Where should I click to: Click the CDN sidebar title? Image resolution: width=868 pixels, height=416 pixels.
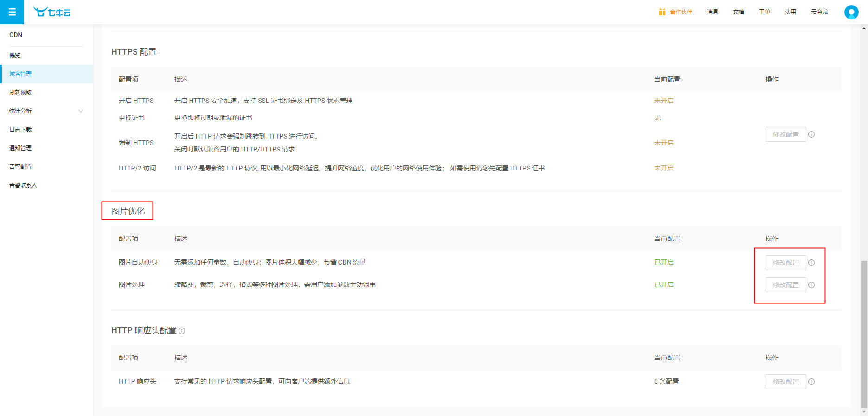16,35
